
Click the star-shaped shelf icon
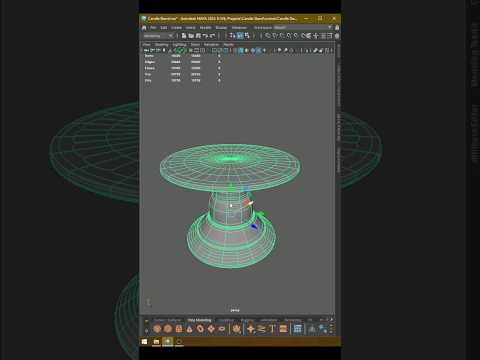click(251, 329)
